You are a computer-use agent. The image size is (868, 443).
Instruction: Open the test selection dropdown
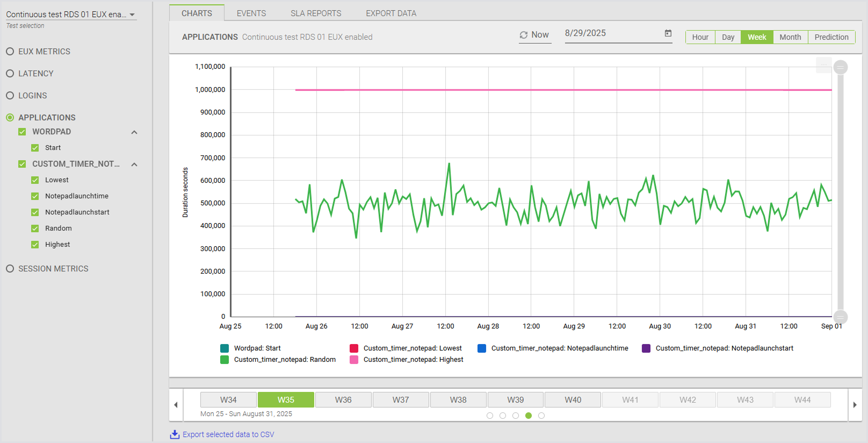click(132, 15)
